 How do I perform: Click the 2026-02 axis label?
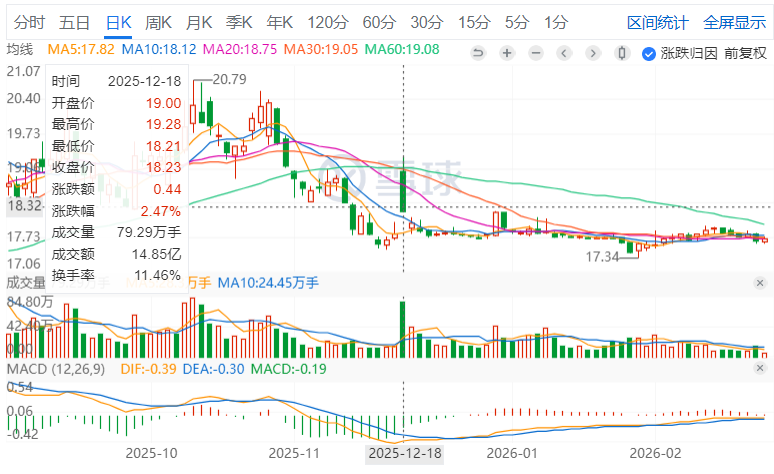(655, 453)
